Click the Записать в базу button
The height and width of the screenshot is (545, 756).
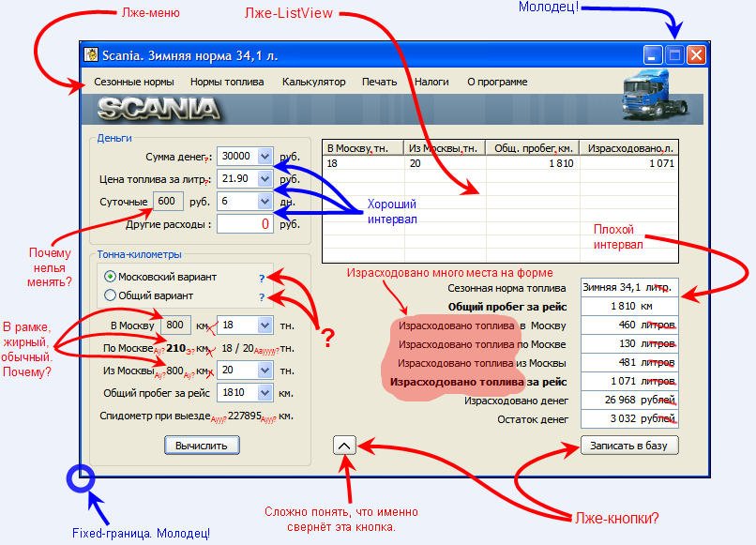(629, 446)
